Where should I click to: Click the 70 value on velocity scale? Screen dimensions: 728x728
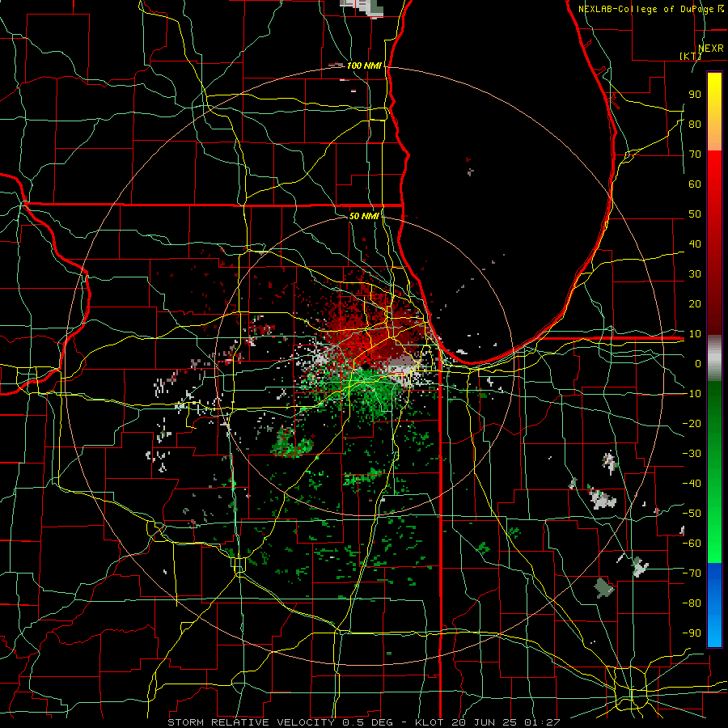695,154
